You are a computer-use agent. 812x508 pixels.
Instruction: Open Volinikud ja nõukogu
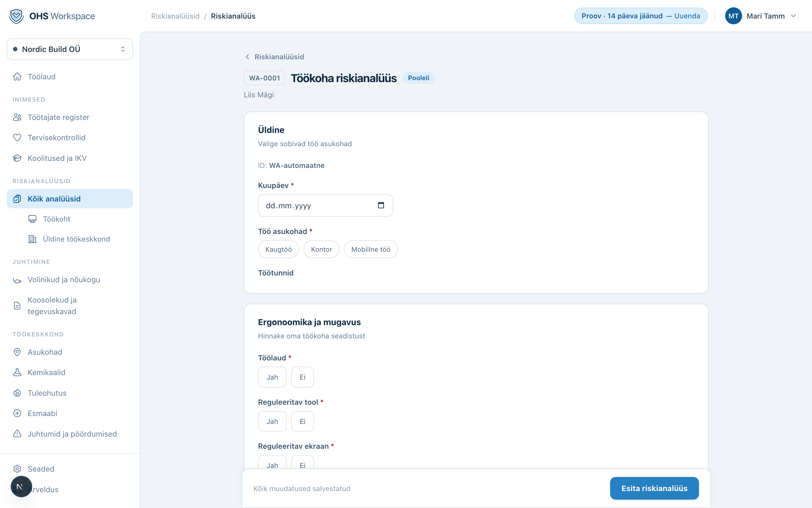coord(70,279)
